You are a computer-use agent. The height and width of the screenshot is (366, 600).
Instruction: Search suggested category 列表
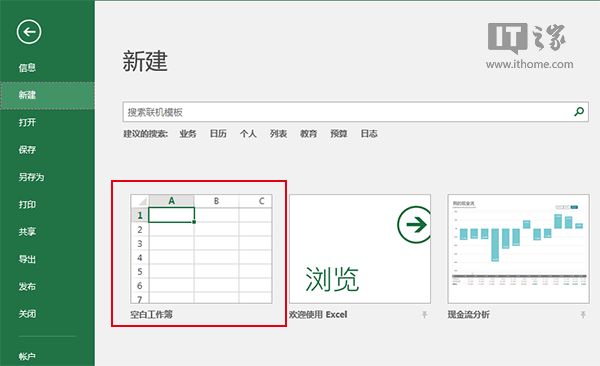[279, 134]
